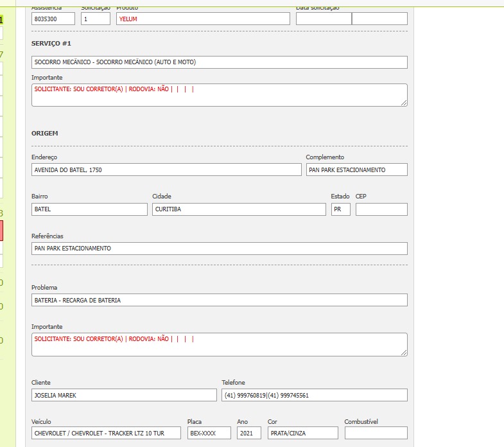Select the Telefone field
Screen dimensions: 504x447
point(314,395)
